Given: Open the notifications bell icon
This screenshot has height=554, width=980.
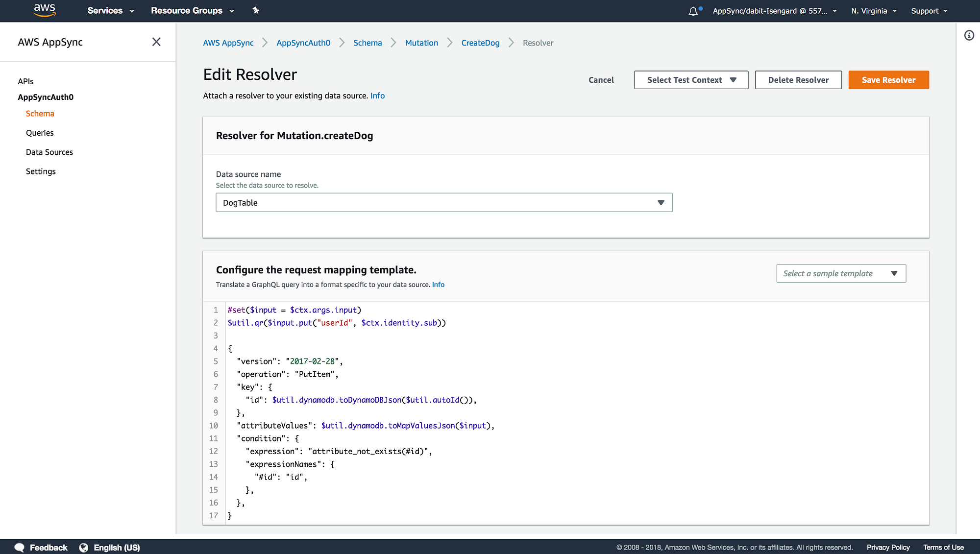Looking at the screenshot, I should point(693,11).
